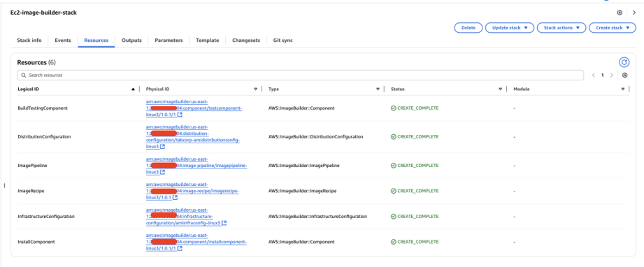Image resolution: width=644 pixels, height=267 pixels.
Task: Go to next resources page
Action: pyautogui.click(x=612, y=75)
